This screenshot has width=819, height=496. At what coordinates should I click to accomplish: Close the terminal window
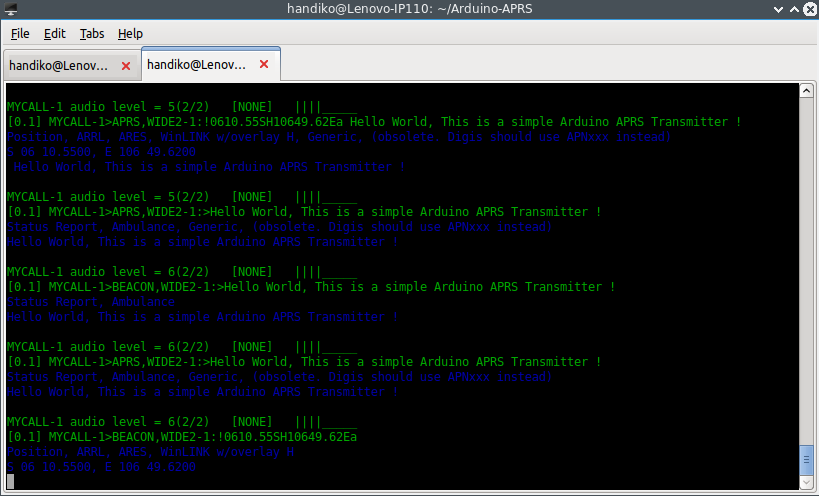(x=810, y=9)
